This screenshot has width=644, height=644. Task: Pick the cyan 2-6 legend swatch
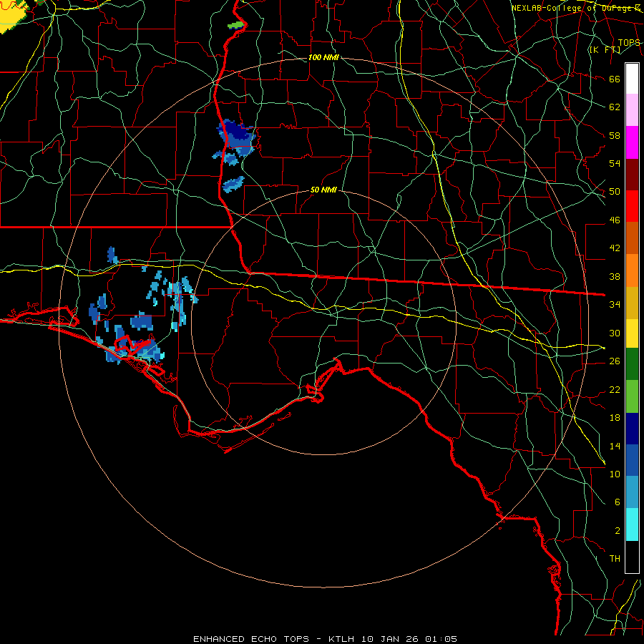click(x=632, y=525)
